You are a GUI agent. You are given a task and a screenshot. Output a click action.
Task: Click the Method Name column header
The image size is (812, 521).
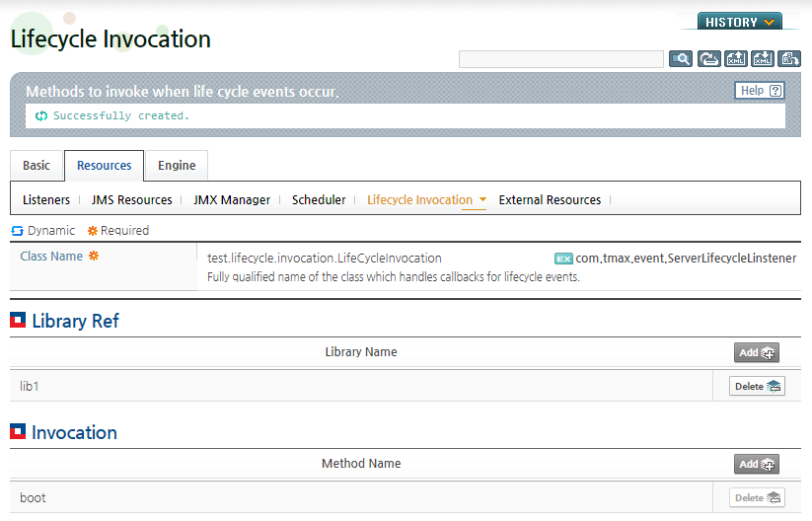[361, 463]
